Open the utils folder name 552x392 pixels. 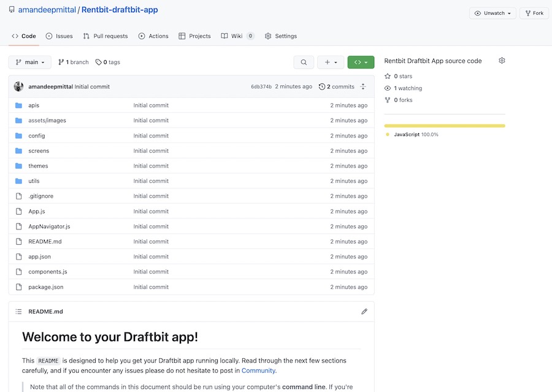[x=34, y=181]
